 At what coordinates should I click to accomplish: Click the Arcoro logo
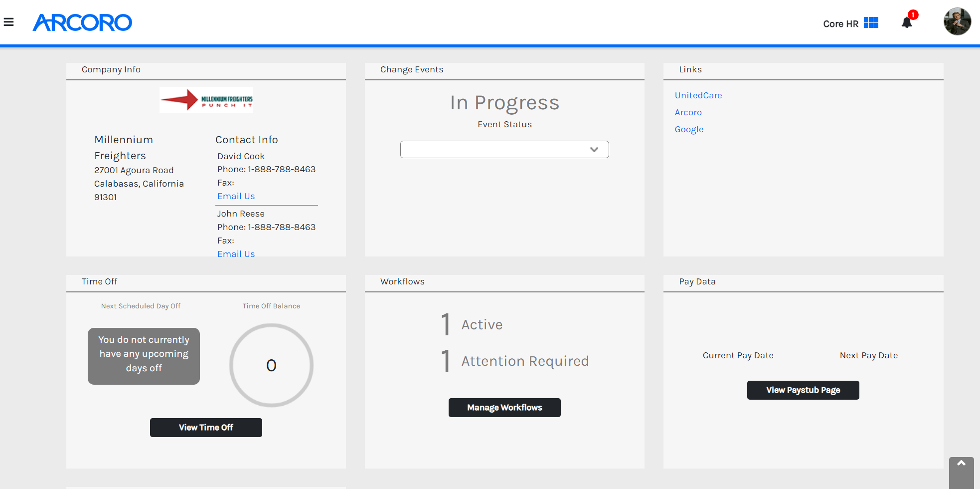82,22
